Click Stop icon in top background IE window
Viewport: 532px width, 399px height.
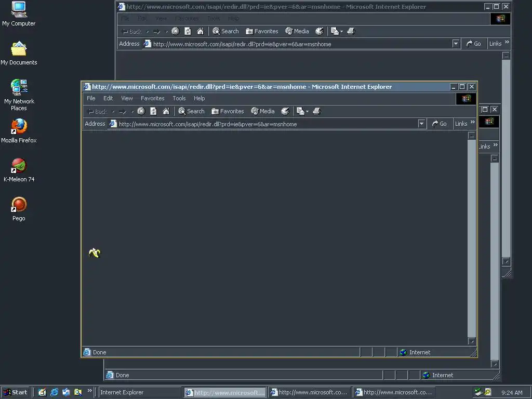pos(176,31)
